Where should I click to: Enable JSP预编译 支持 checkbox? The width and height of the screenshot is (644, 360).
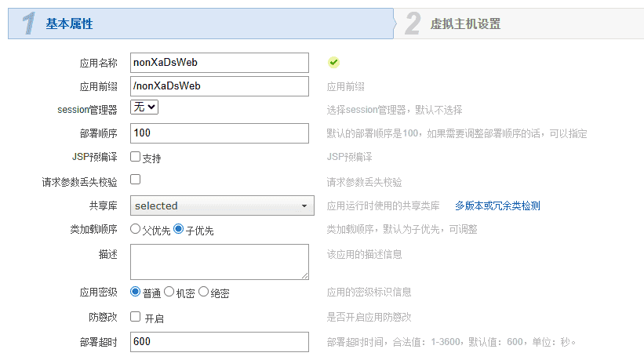tap(136, 157)
